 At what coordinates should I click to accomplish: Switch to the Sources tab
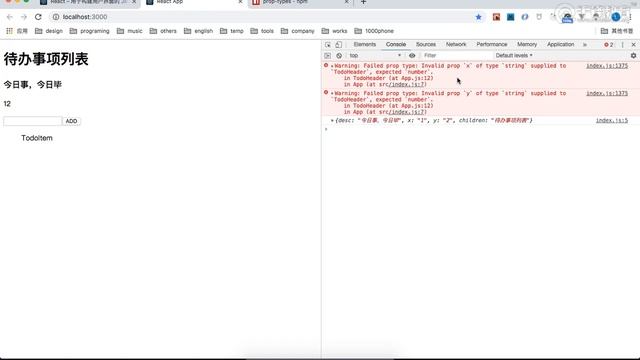pyautogui.click(x=426, y=44)
